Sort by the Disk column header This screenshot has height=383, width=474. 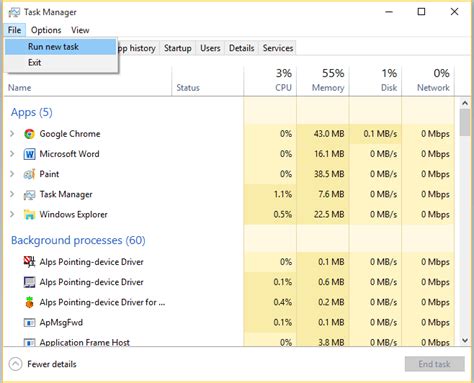coord(376,81)
